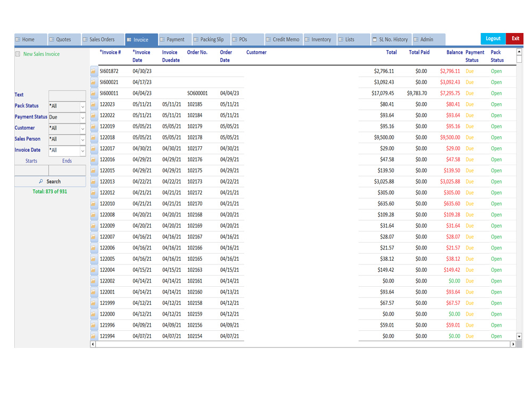Sort by the Total Paid column header
The width and height of the screenshot is (532, 399).
point(419,52)
